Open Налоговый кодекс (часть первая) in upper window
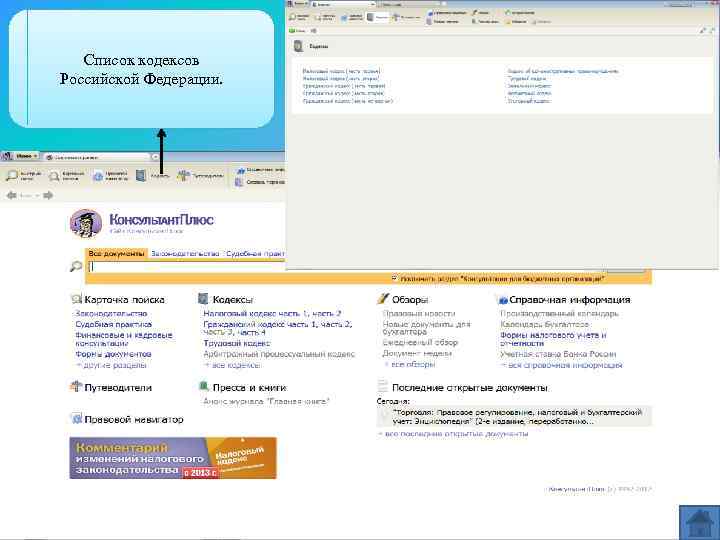 341,71
